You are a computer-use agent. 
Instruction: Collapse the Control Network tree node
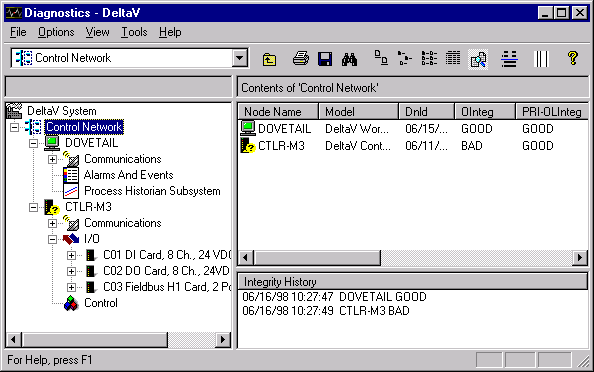pos(14,127)
